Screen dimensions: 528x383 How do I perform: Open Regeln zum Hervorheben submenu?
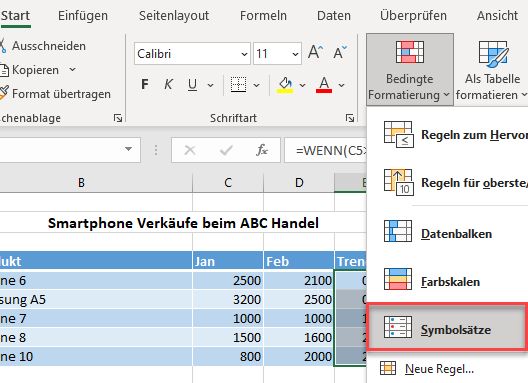click(448, 135)
